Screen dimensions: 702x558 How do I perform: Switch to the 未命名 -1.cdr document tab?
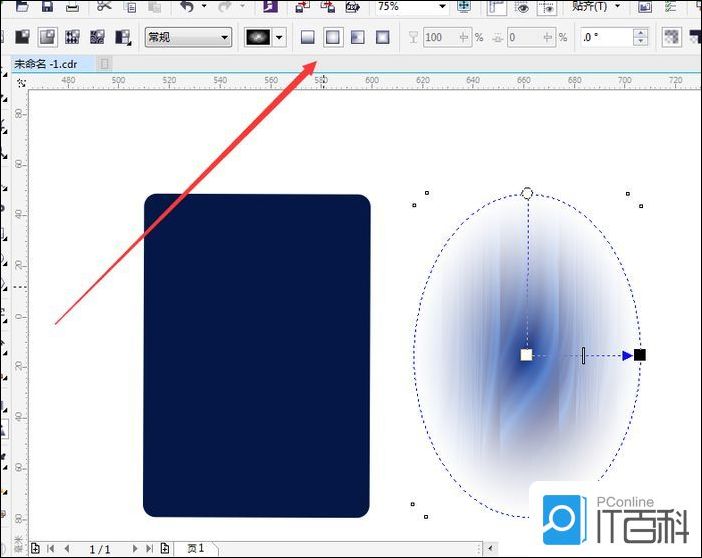coord(47,63)
